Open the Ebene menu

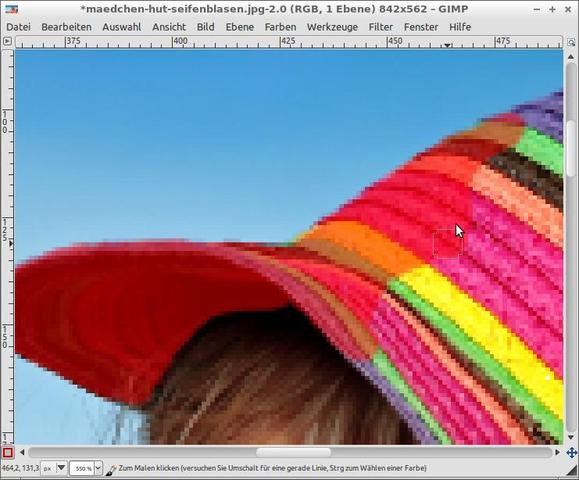240,27
